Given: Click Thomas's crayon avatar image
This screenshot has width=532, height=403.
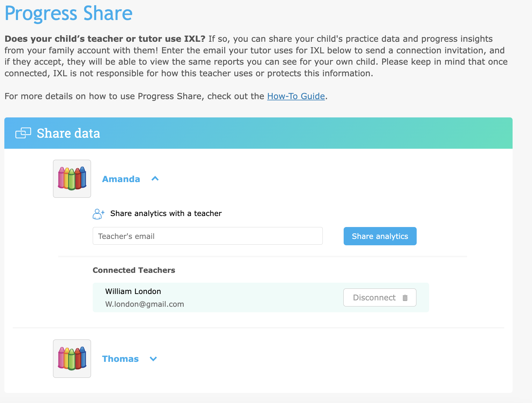Looking at the screenshot, I should [x=72, y=359].
